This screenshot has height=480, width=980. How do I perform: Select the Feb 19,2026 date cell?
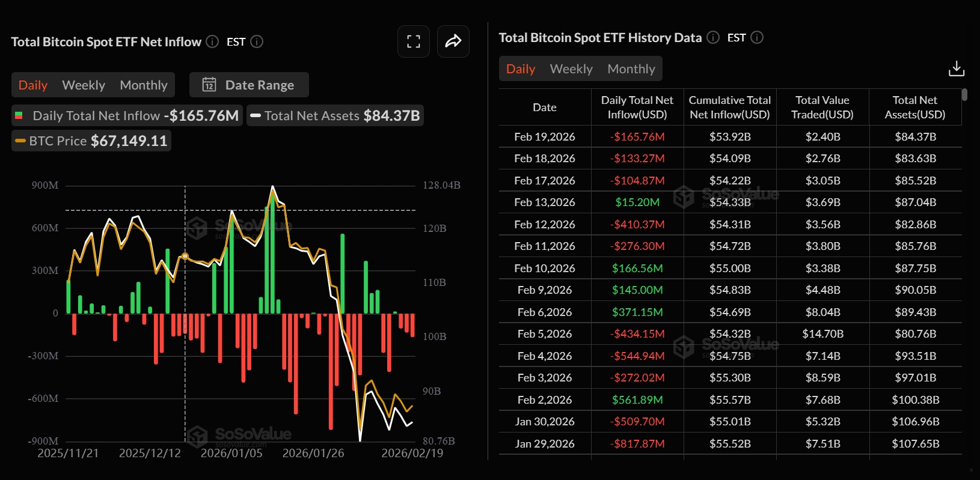(545, 136)
